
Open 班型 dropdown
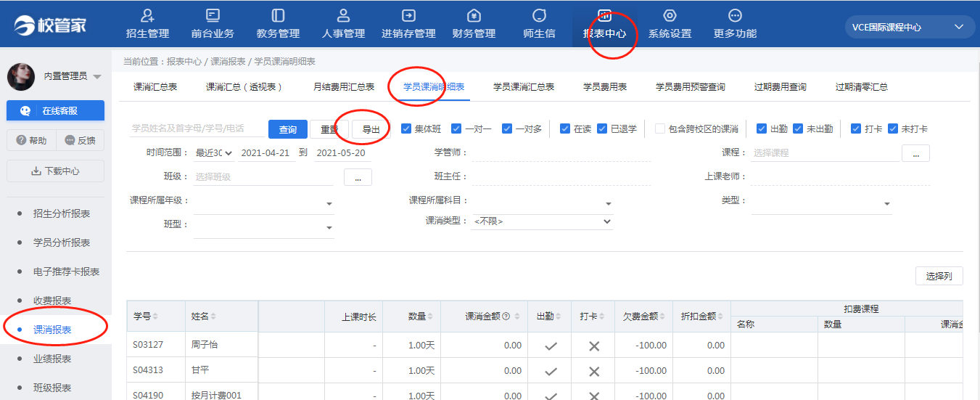click(263, 227)
